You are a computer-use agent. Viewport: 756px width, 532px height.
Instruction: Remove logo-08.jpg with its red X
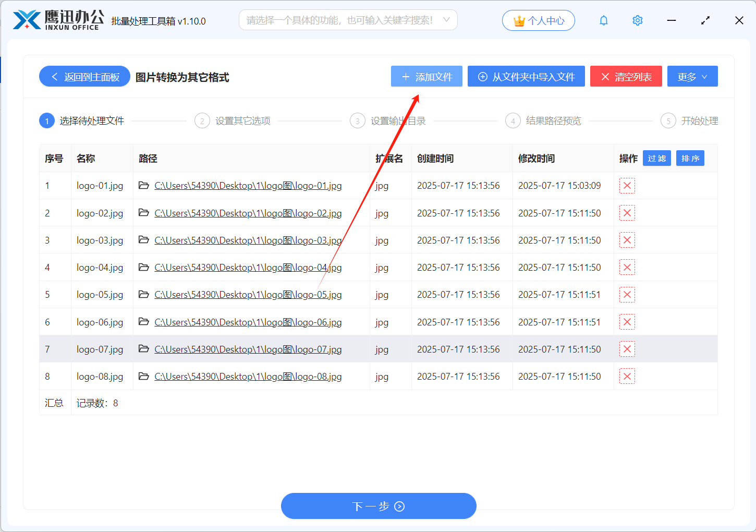click(x=627, y=376)
